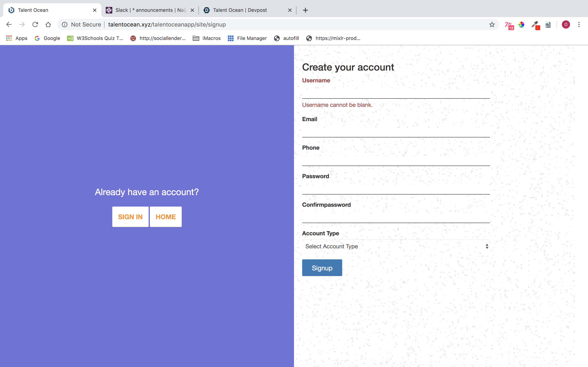Screen dimensions: 588x367
Task: Open the iMacros bookmark folder
Action: pos(207,38)
